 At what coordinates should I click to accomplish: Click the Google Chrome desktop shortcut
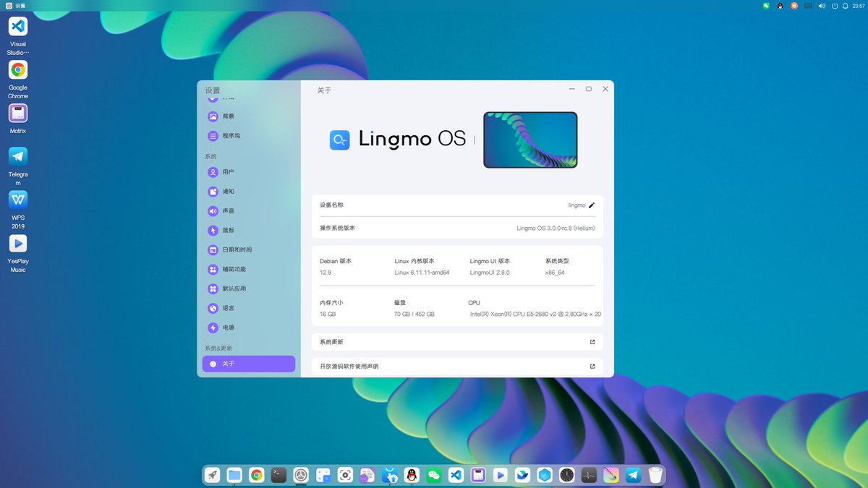pos(18,80)
